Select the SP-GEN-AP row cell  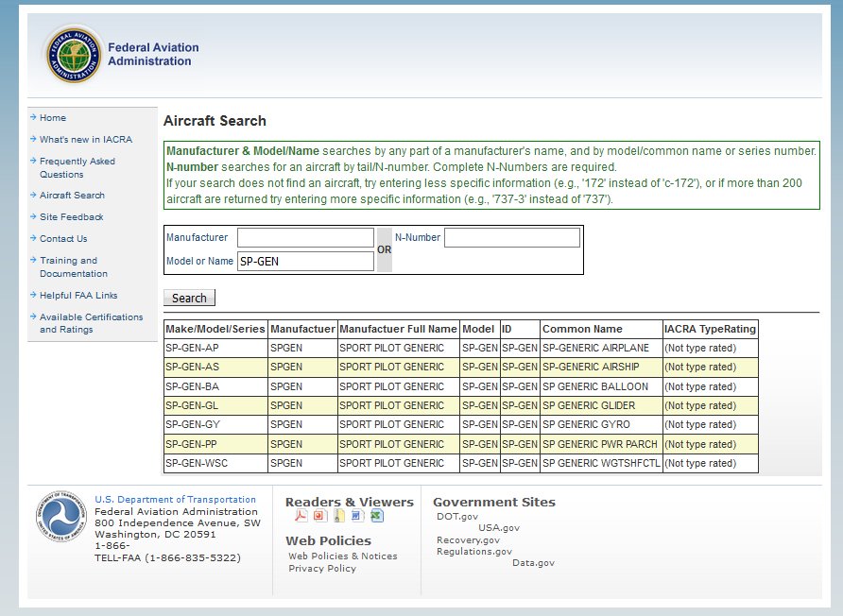(215, 348)
